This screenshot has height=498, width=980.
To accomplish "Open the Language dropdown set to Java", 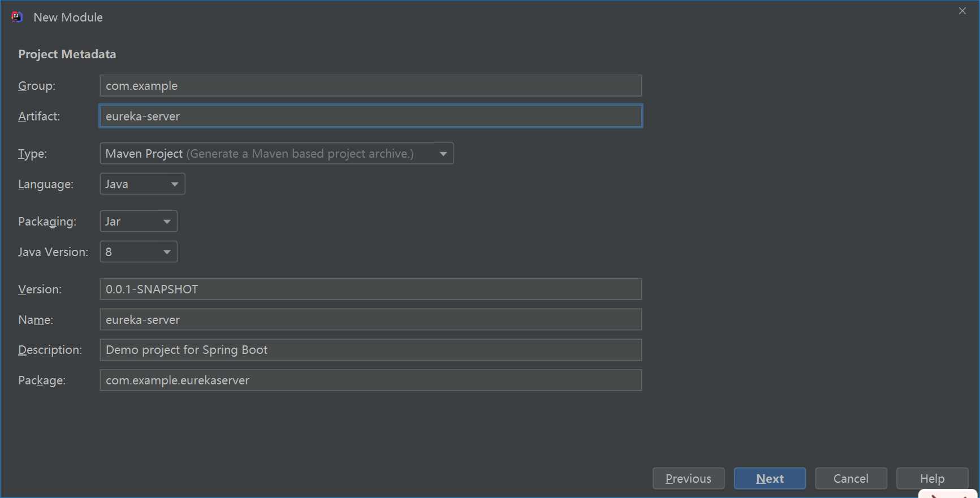I will coord(143,184).
